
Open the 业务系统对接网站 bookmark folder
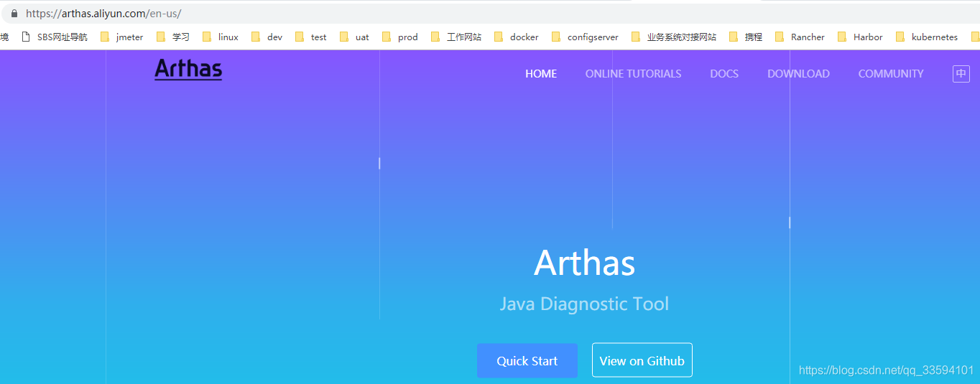pos(674,37)
